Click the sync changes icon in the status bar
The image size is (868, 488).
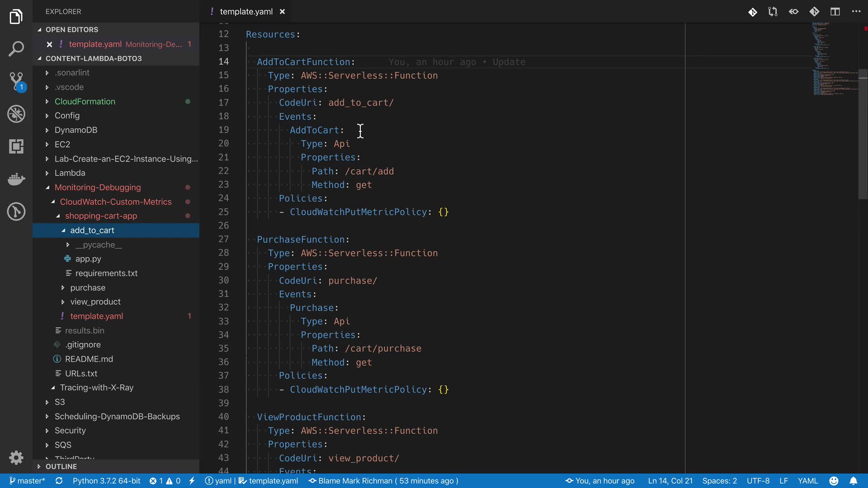pyautogui.click(x=59, y=481)
